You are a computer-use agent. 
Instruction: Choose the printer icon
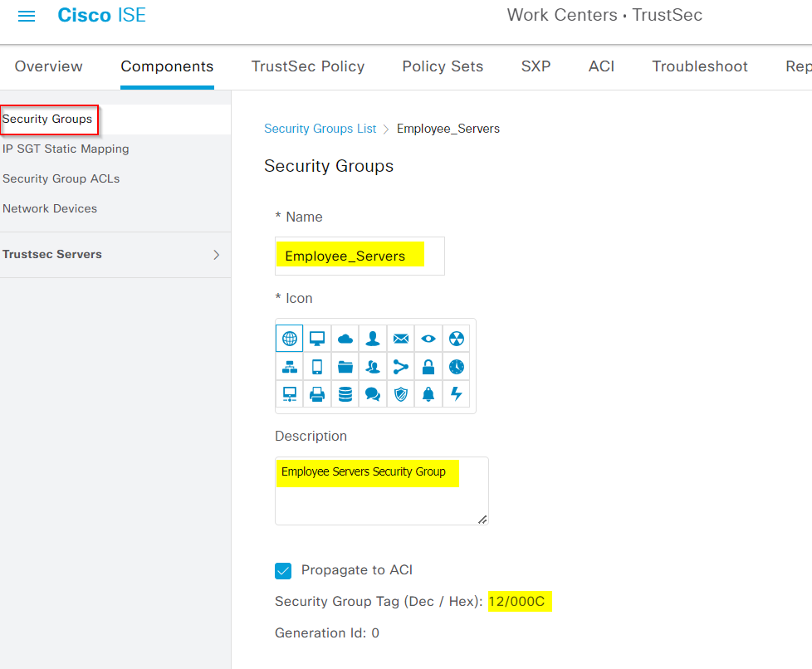click(x=317, y=394)
